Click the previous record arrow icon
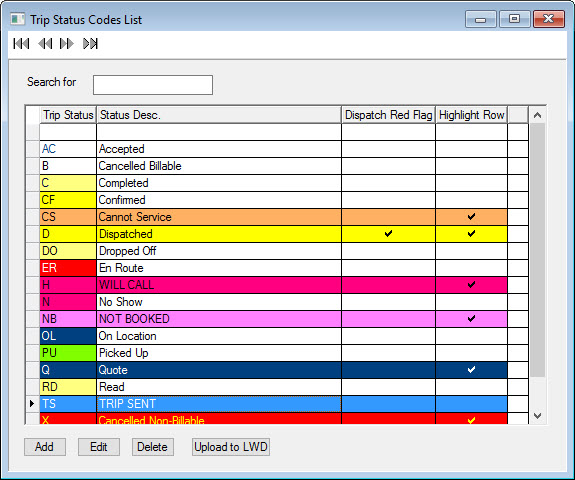 pos(45,44)
